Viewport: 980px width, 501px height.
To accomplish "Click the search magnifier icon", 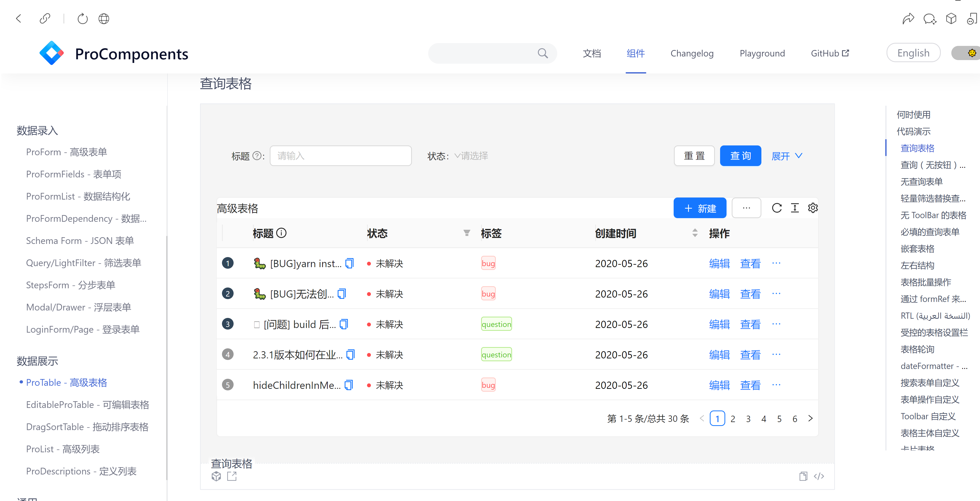I will point(543,53).
